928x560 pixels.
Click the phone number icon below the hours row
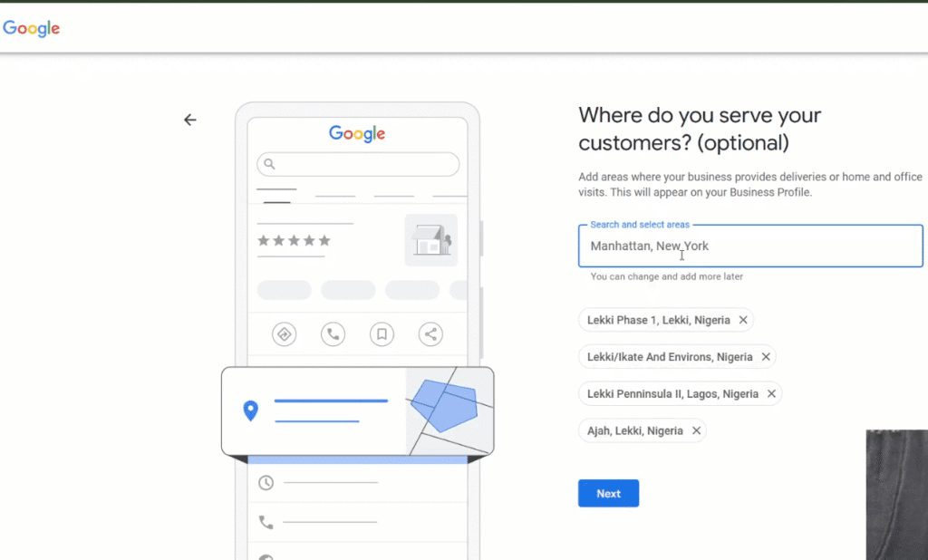pos(265,523)
